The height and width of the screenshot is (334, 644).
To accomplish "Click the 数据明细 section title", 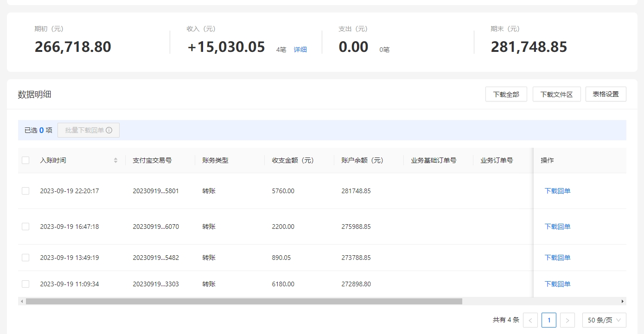I will coord(34,95).
